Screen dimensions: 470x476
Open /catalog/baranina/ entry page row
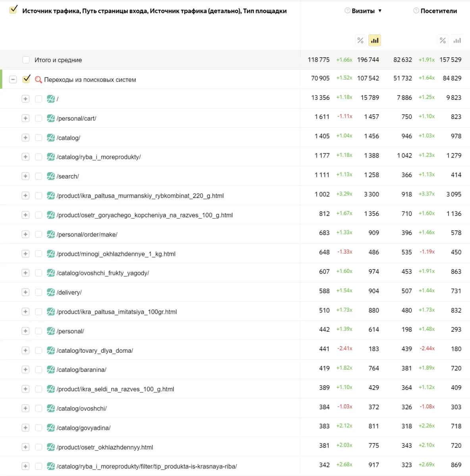[81, 370]
